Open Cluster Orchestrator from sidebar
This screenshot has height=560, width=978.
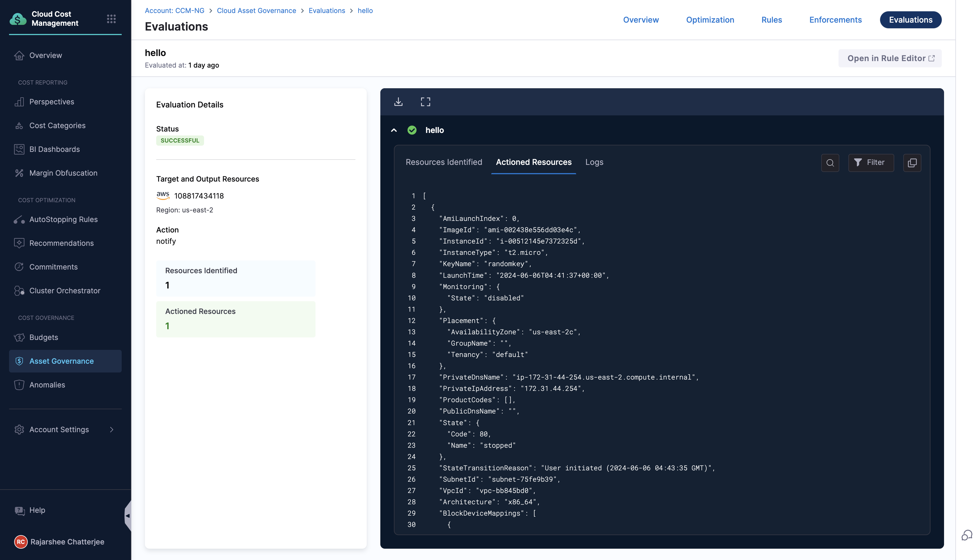pos(65,291)
